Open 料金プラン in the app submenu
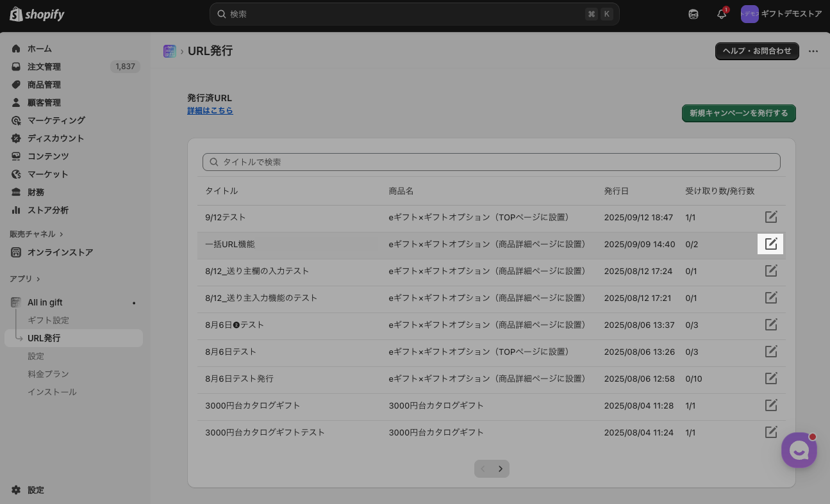Screen dimensions: 830x504 point(48,374)
